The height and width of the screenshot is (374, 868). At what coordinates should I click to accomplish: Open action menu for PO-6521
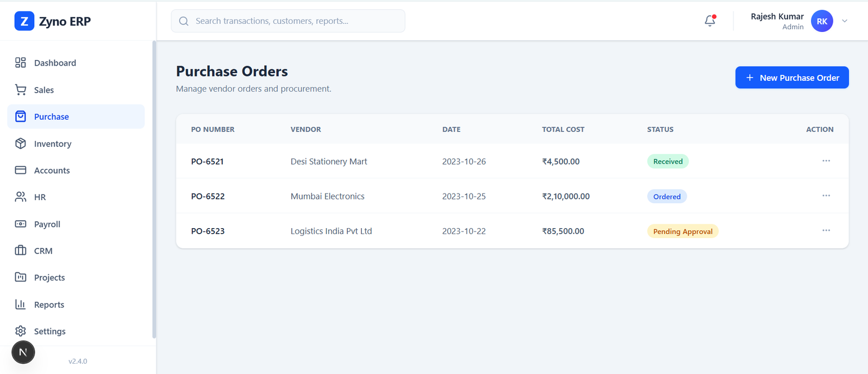click(x=826, y=161)
